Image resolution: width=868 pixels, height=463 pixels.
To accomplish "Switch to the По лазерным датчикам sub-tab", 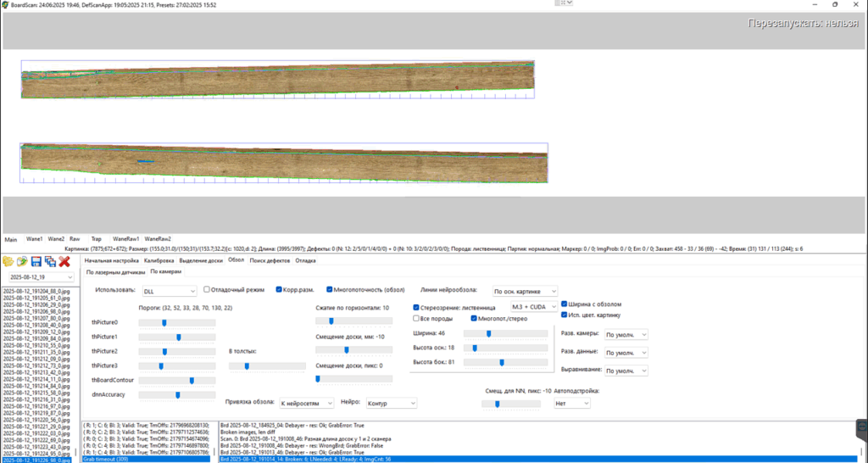I will click(x=115, y=272).
